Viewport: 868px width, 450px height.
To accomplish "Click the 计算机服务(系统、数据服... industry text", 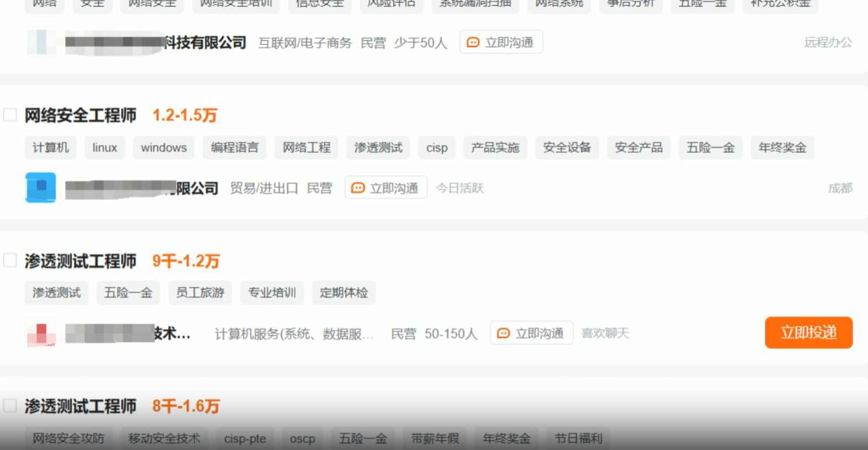I will pos(294,333).
